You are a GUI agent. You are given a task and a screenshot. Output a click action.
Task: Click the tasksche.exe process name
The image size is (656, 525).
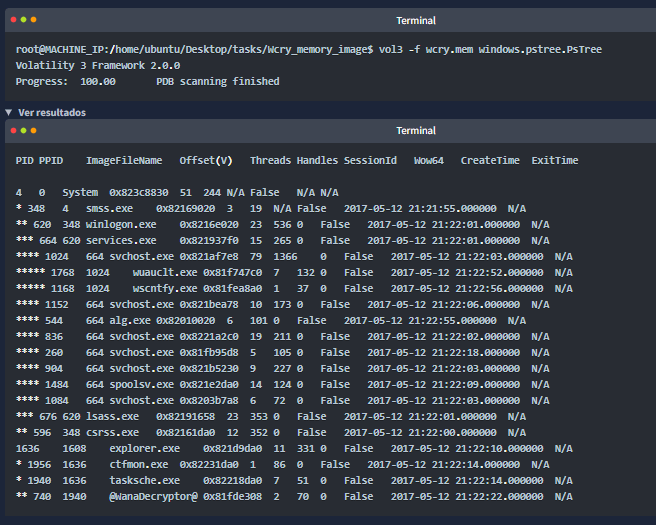(144, 480)
